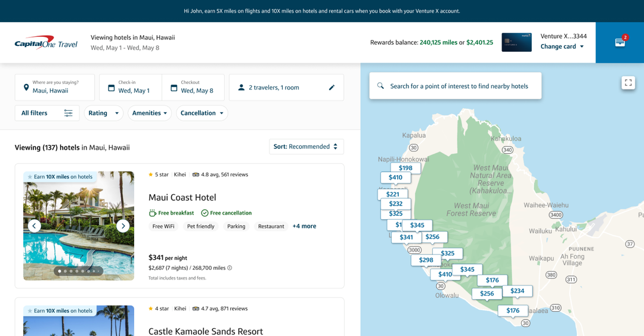This screenshot has height=336, width=644.
Task: Show next photo of Maui Coast Hotel
Action: point(123,226)
